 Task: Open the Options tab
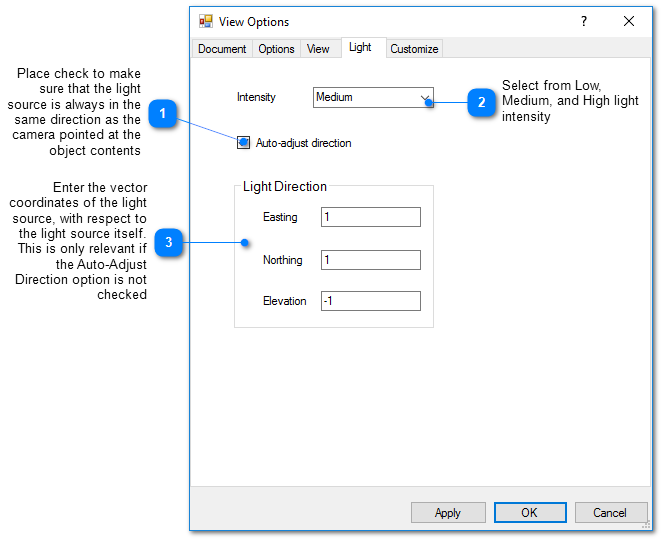(276, 49)
